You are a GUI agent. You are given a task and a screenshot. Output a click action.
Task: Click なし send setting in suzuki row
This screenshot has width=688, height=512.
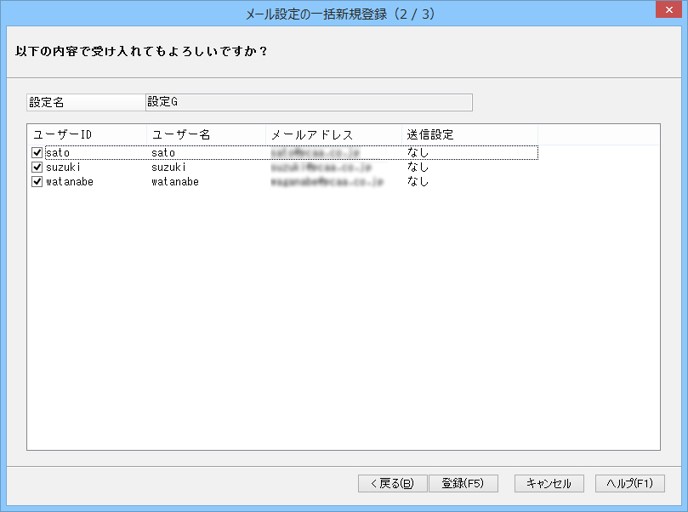pos(418,167)
